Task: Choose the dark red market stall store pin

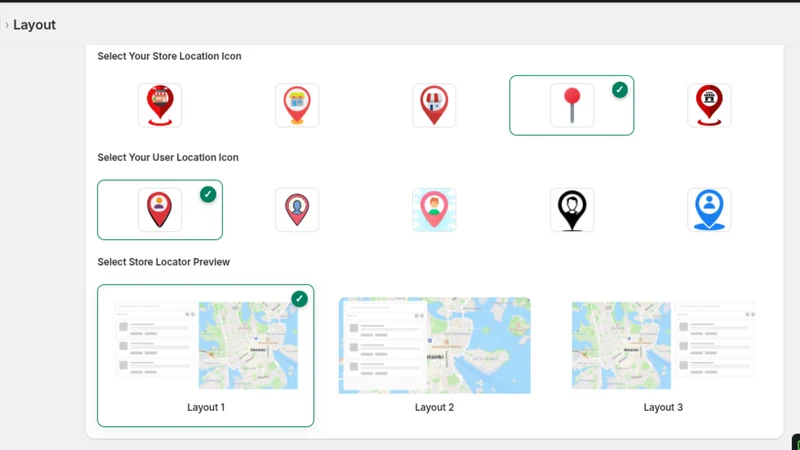Action: tap(709, 105)
